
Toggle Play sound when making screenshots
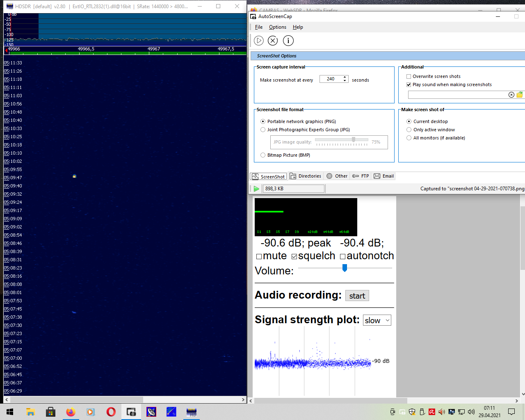pyautogui.click(x=409, y=84)
